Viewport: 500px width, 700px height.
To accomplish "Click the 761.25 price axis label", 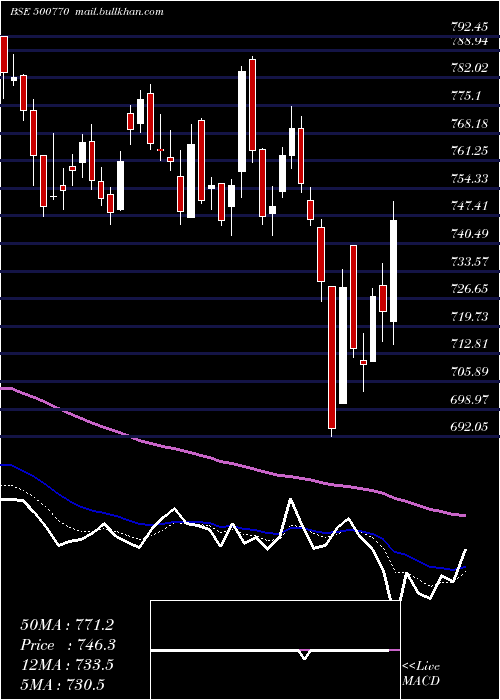I will [x=469, y=151].
